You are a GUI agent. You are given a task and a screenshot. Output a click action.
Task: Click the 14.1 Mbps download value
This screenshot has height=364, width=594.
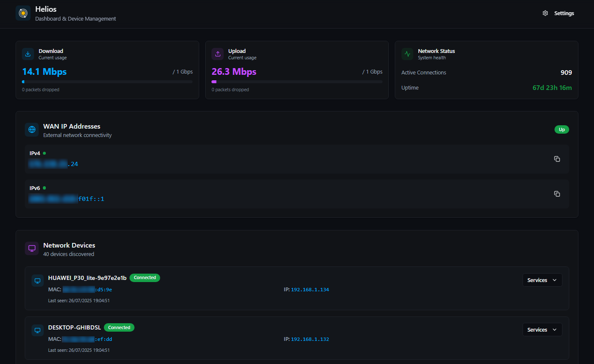pyautogui.click(x=44, y=72)
